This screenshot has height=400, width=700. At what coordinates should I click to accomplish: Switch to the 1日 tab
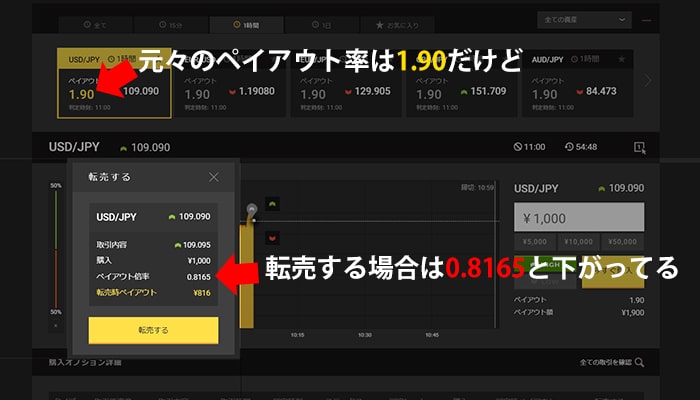(x=322, y=25)
